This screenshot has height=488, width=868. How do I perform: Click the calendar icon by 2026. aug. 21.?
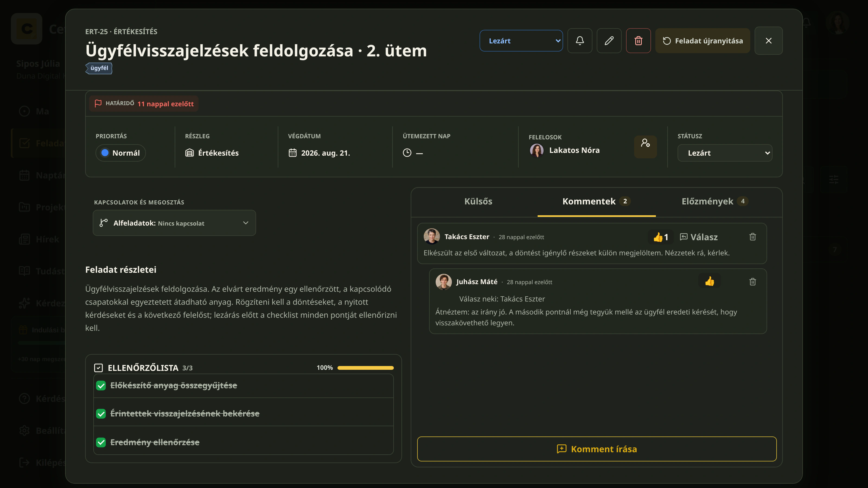pyautogui.click(x=292, y=153)
